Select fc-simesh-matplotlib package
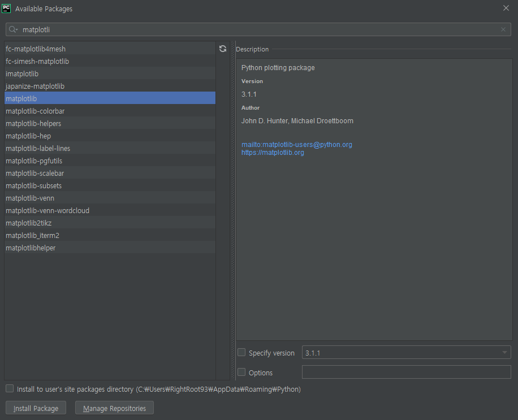Screen dimensions: 518x420 point(110,62)
